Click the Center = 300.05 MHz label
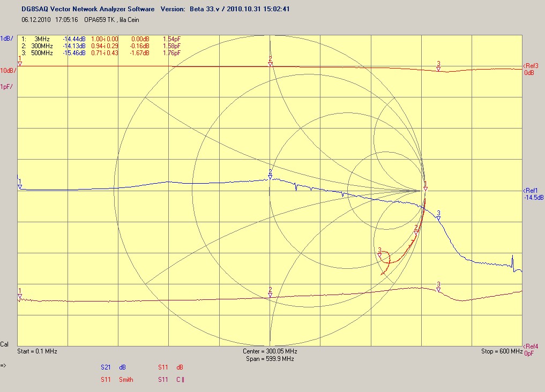The image size is (545, 392). [x=270, y=351]
